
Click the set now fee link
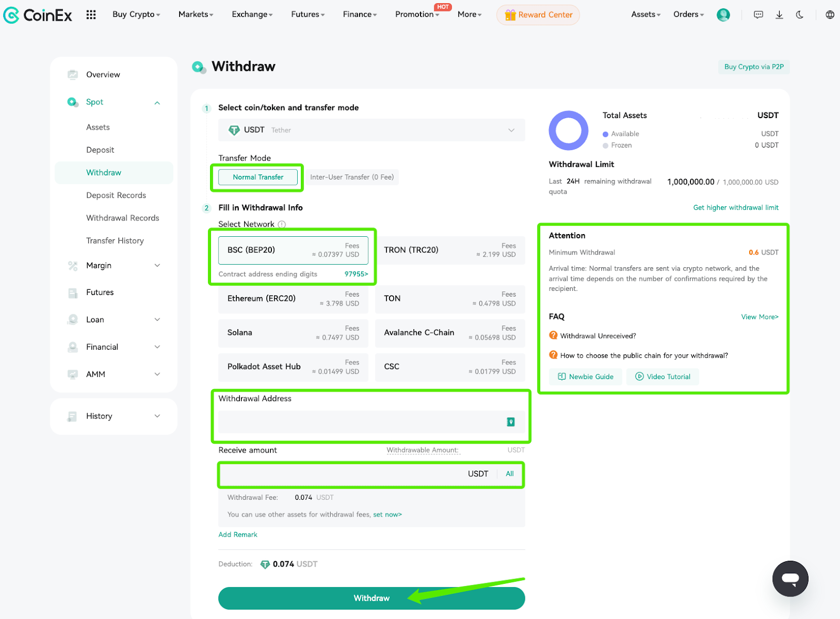coord(387,515)
